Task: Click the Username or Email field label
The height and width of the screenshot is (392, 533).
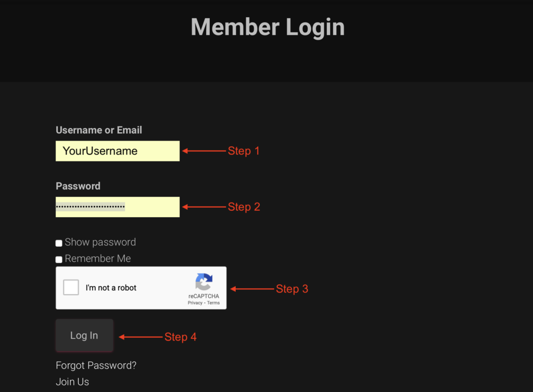Action: click(99, 130)
